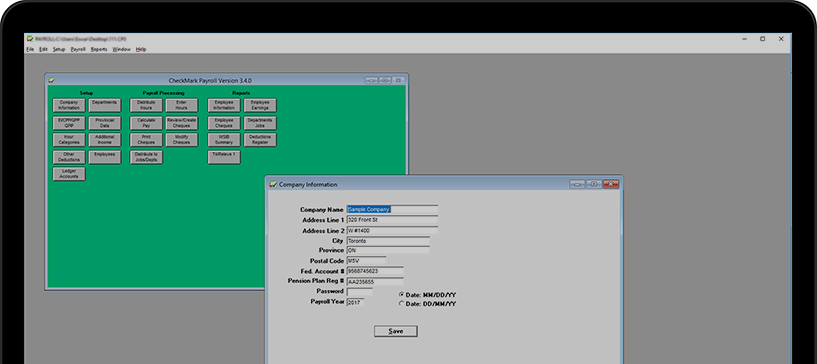Minimize the CheckMark Payroll Version window
This screenshot has width=817, height=364.
(x=372, y=81)
